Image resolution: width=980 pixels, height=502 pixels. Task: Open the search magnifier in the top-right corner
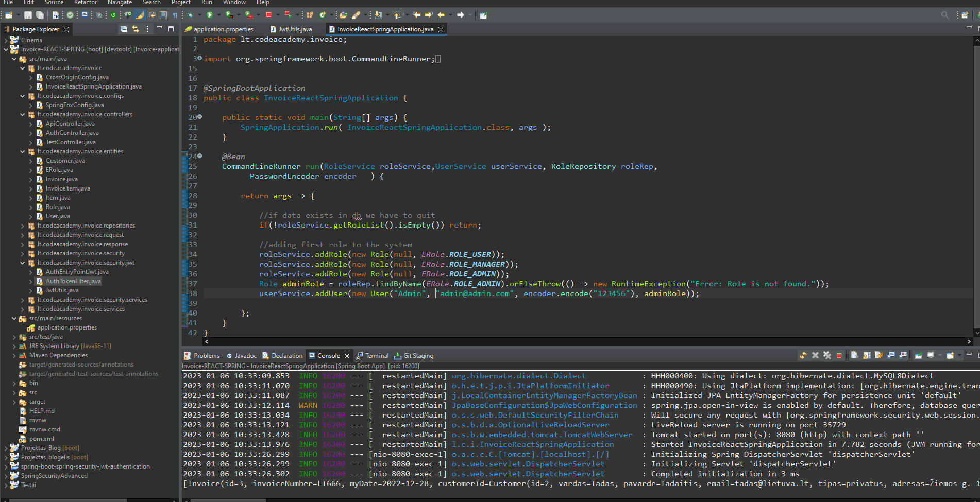click(x=945, y=14)
